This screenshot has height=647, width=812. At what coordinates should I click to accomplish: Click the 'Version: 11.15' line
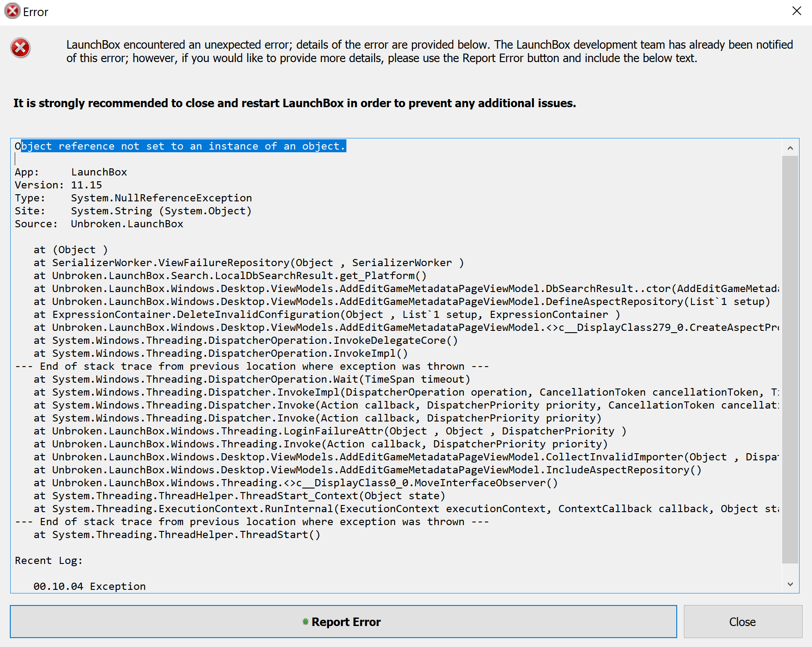click(x=58, y=185)
